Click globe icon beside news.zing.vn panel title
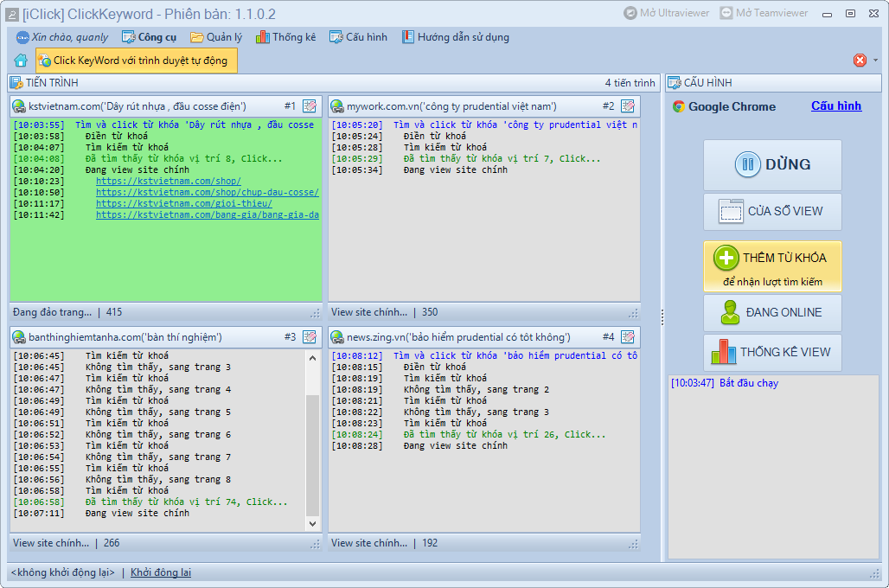Viewport: 889px width, 588px height. (337, 337)
